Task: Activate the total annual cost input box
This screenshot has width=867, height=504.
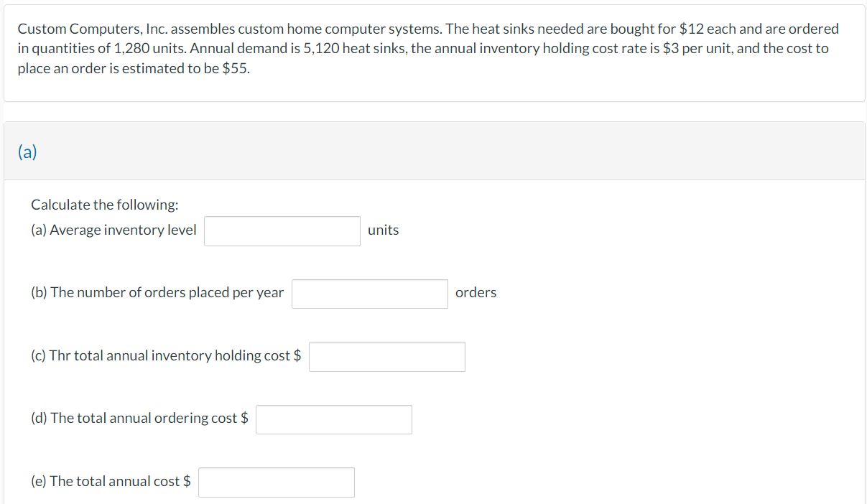Action: click(277, 482)
